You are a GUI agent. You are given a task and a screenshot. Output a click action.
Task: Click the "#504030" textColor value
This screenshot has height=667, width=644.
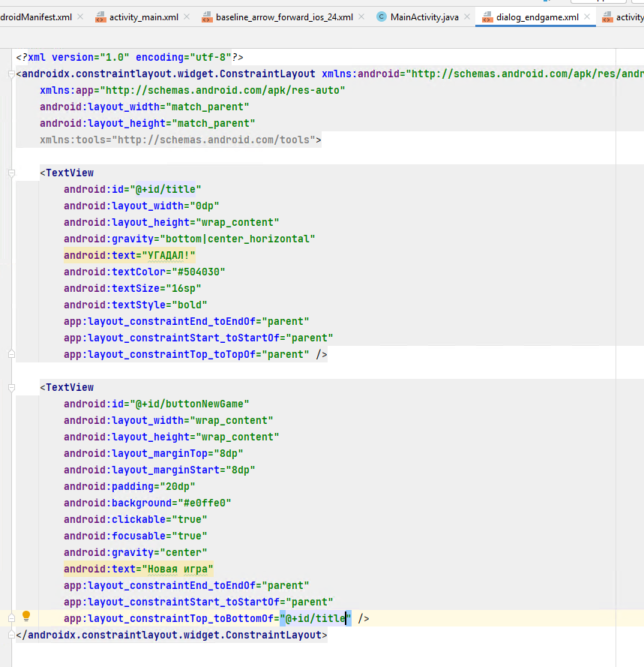pyautogui.click(x=199, y=272)
